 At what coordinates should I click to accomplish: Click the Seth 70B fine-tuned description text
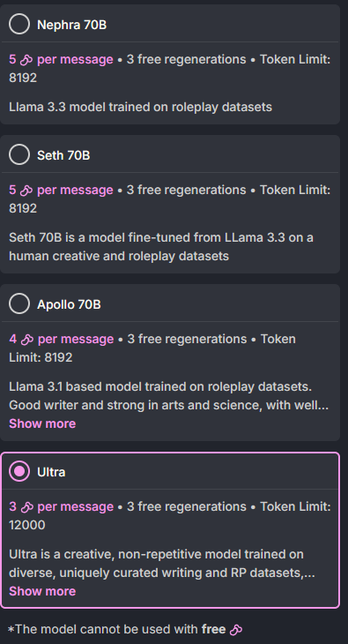click(161, 247)
